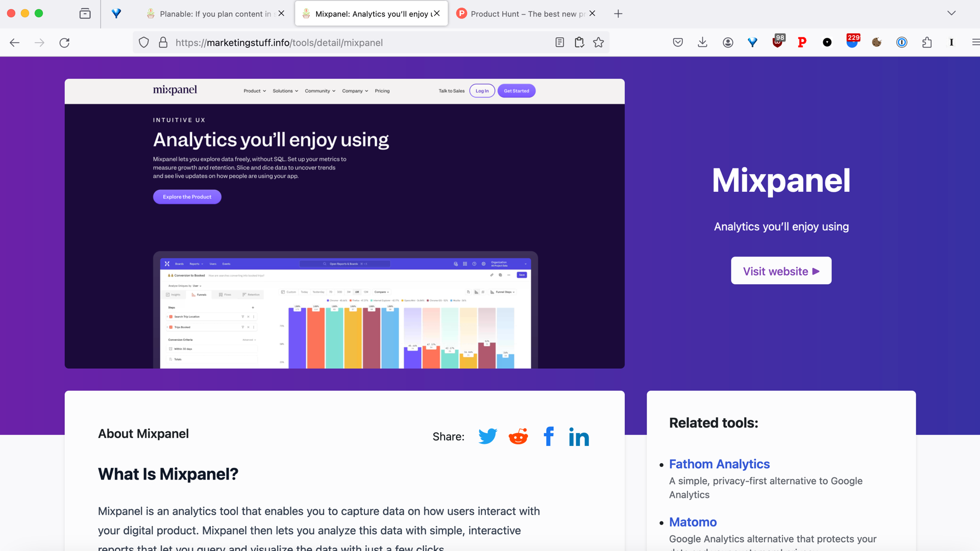
Task: Bookmark this page with star icon
Action: click(x=599, y=42)
